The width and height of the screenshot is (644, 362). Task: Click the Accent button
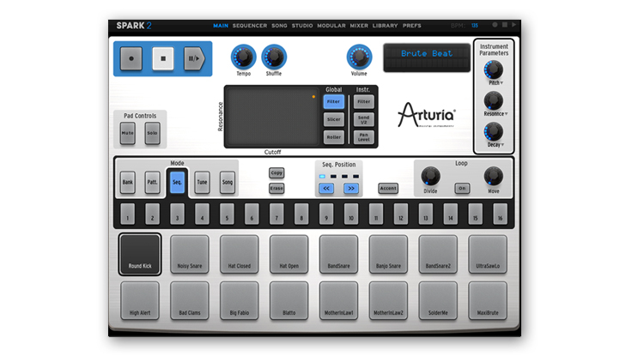tap(388, 189)
